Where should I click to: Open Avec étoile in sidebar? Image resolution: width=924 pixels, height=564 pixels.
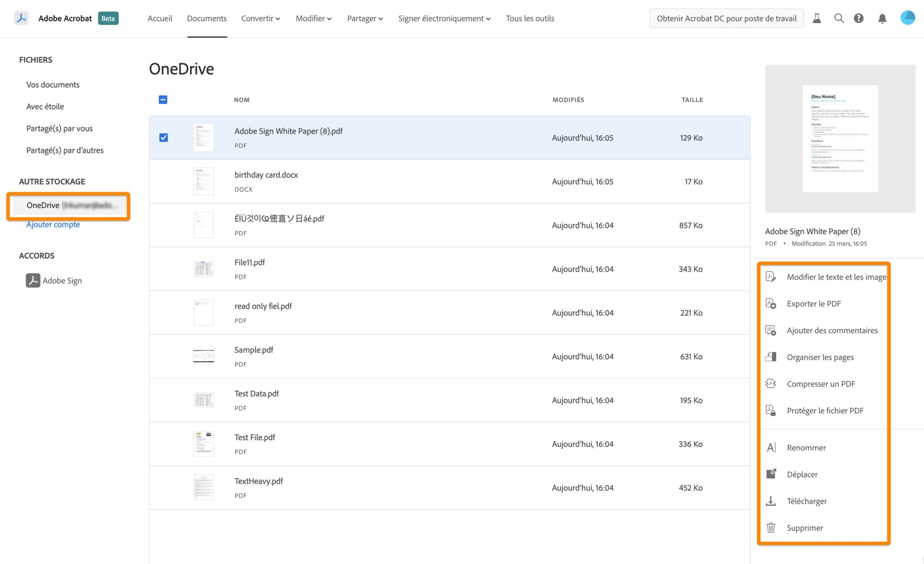(45, 106)
